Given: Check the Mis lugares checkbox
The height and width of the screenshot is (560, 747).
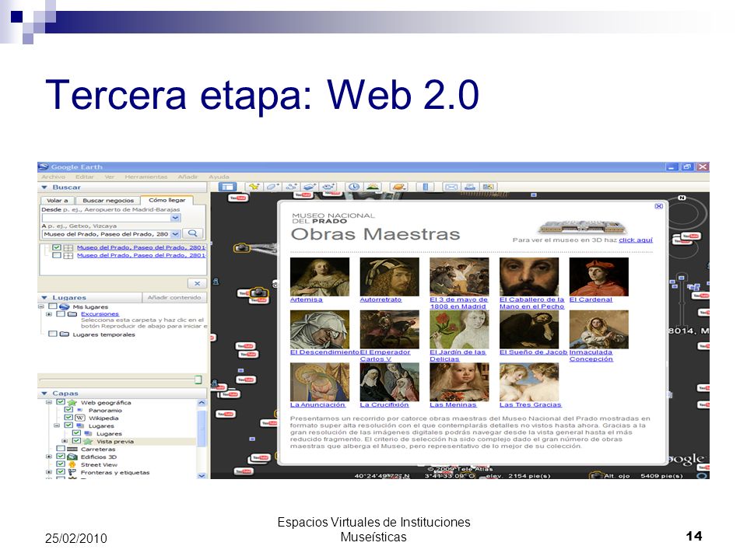Looking at the screenshot, I should pos(53,306).
